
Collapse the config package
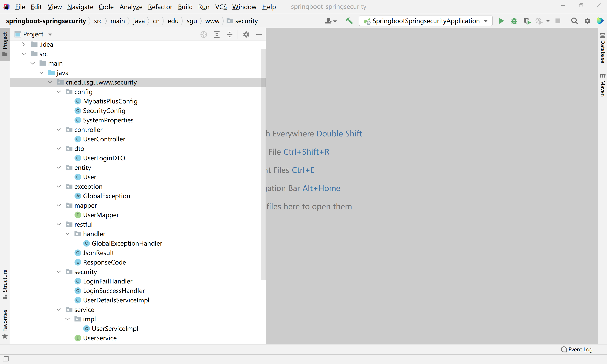point(59,92)
